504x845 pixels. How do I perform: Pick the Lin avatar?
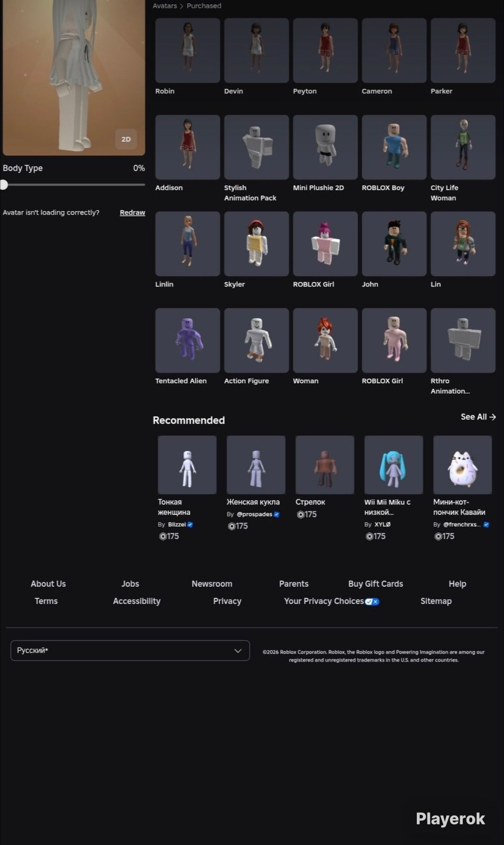tap(463, 244)
